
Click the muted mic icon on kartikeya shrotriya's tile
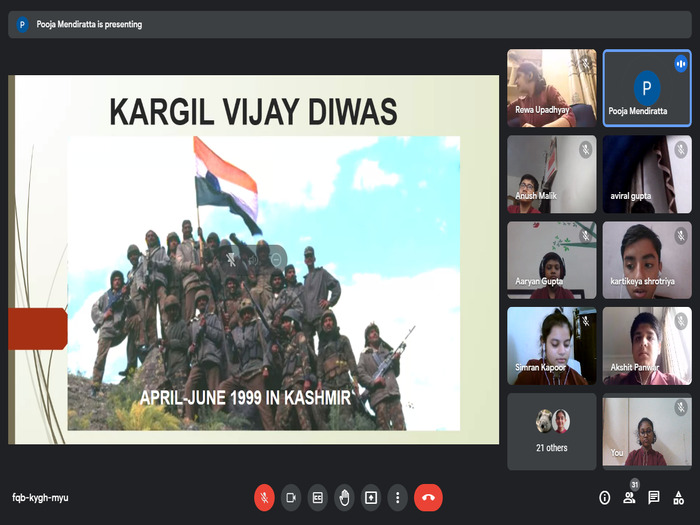(x=680, y=235)
